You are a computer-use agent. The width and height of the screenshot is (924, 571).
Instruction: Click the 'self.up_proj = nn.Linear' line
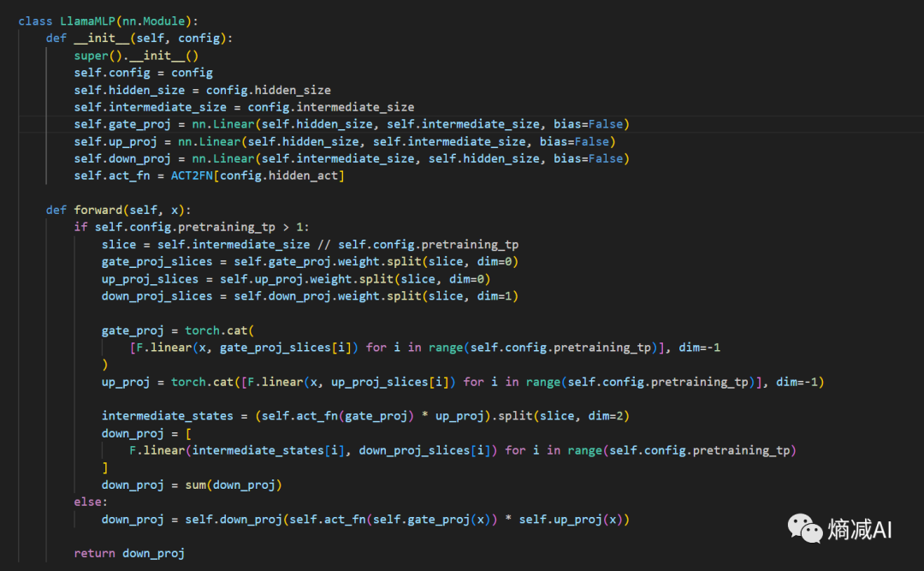point(345,141)
